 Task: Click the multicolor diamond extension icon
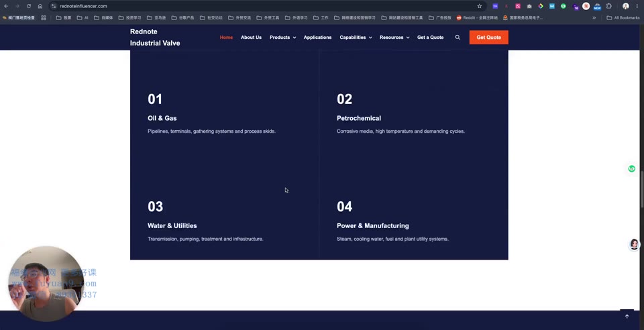tap(541, 6)
